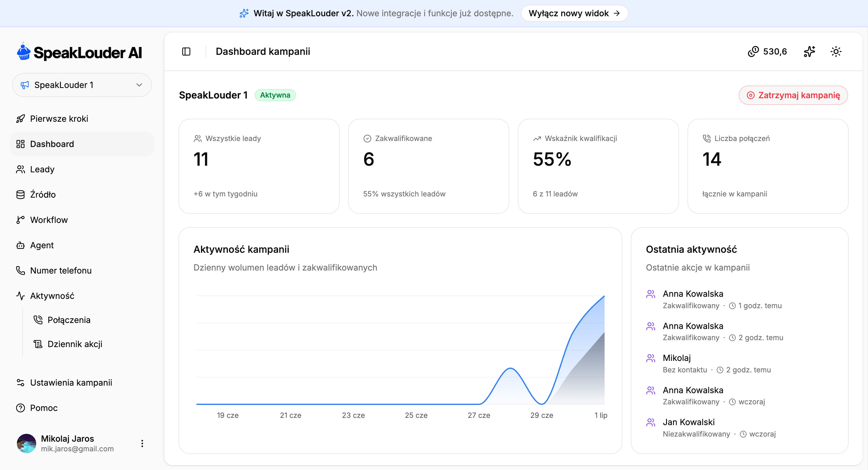Go to Leady in the sidebar
This screenshot has height=470, width=868.
82,169
